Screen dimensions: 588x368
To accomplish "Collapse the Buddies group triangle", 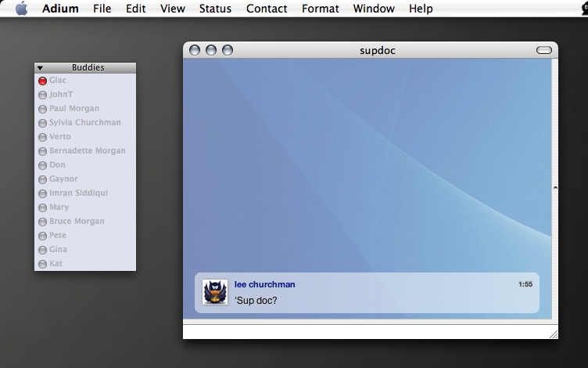I will pos(40,68).
